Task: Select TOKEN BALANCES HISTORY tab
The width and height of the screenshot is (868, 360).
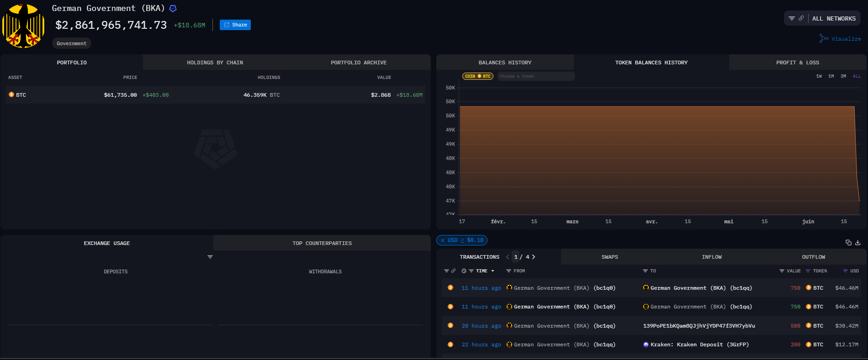Action: pyautogui.click(x=651, y=63)
